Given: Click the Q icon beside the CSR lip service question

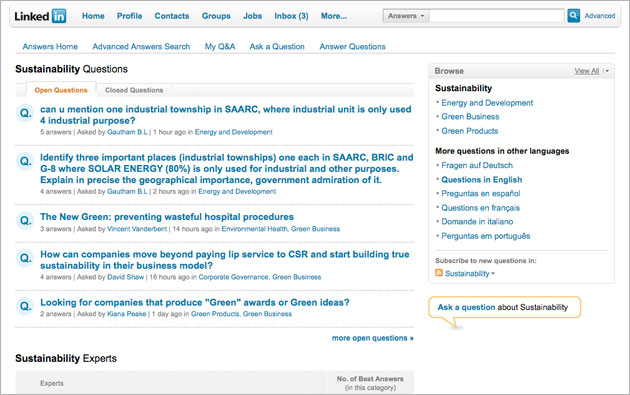Looking at the screenshot, I should click(25, 258).
